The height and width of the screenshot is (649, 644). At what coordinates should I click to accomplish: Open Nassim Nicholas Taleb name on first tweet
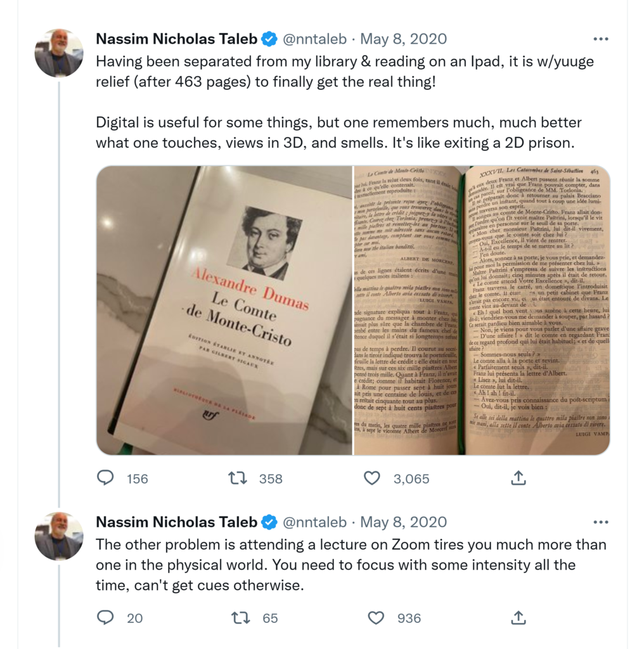coord(177,39)
